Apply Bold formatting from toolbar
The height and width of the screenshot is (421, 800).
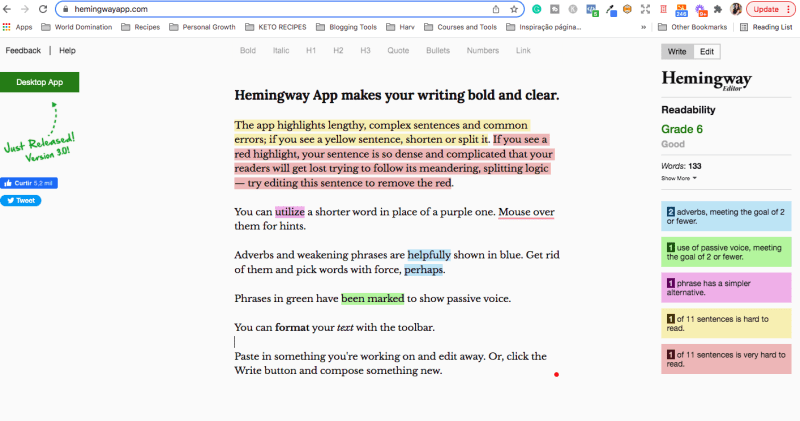pyautogui.click(x=248, y=50)
